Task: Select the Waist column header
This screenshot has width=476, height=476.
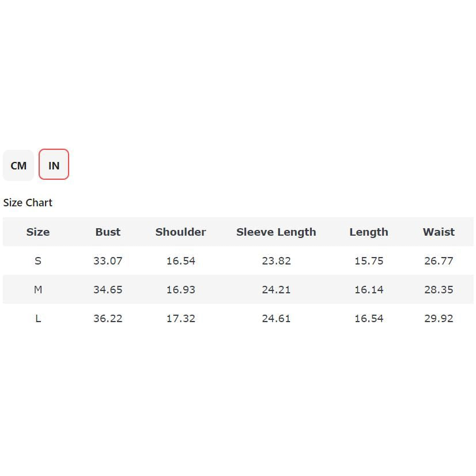Action: coord(439,232)
